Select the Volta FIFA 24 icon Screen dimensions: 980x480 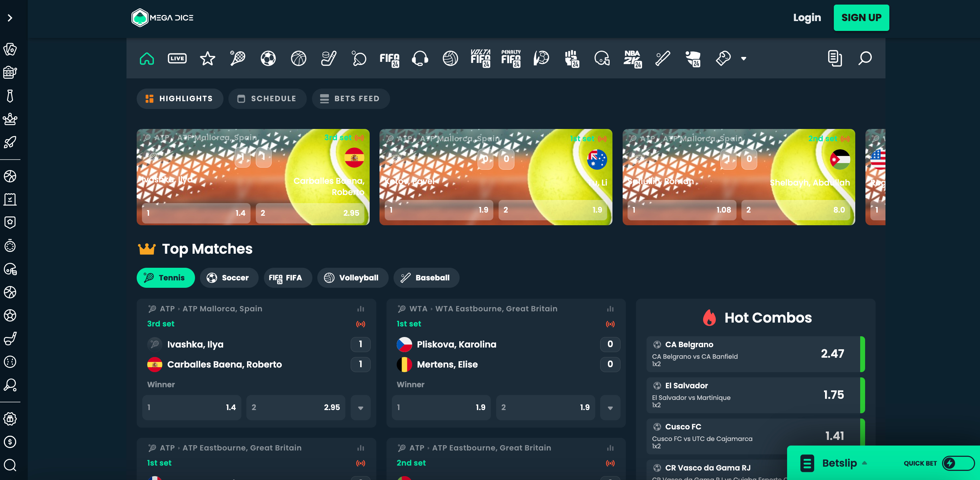point(480,59)
